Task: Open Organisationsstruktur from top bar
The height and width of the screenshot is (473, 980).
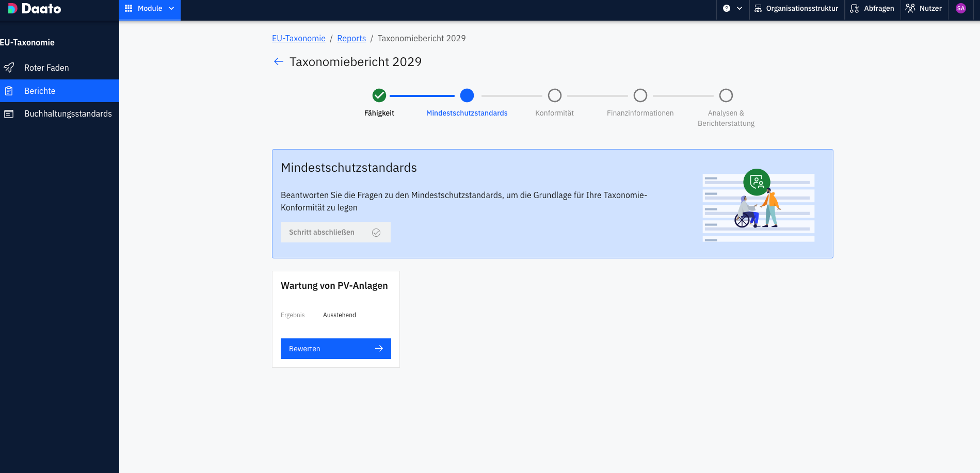Action: 796,8
